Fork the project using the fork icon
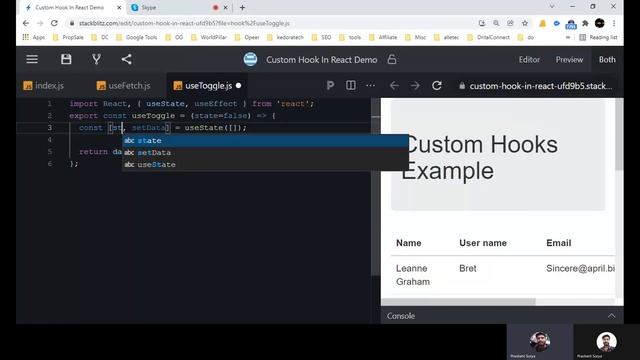640x360 pixels. pos(96,60)
